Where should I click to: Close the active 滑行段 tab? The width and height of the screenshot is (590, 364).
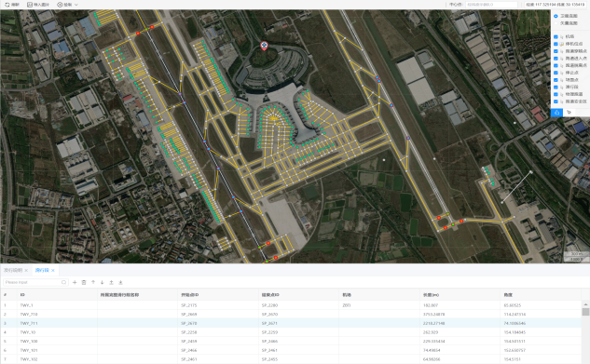pos(53,271)
